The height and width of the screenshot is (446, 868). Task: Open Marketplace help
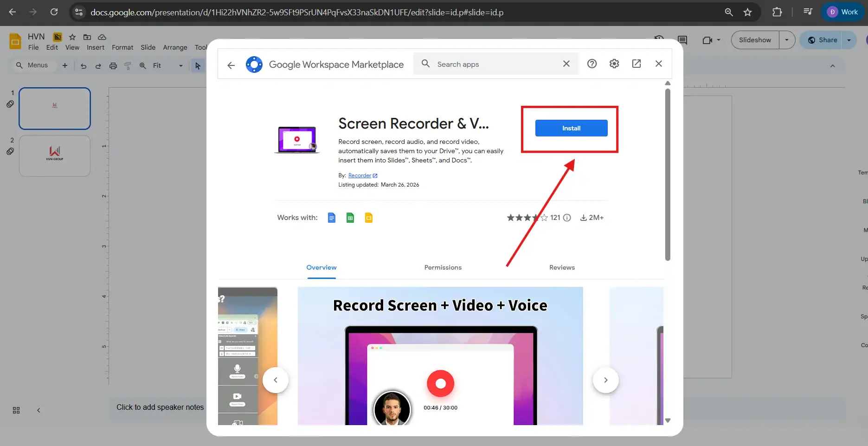point(592,64)
